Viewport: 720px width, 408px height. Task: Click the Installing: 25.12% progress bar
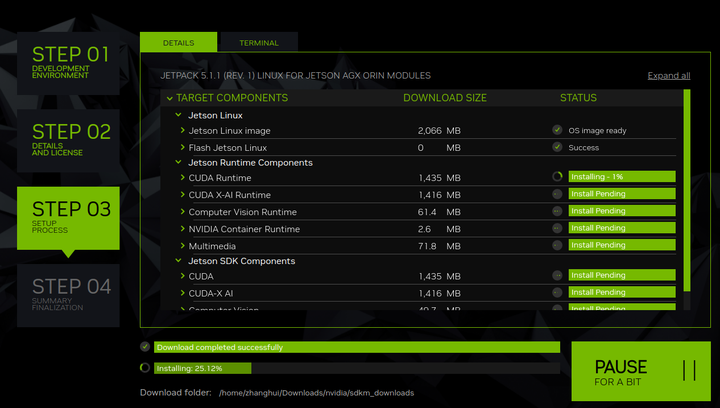[x=357, y=368]
